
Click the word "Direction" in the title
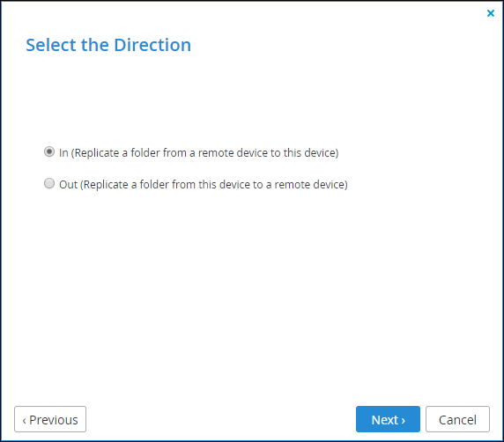(152, 45)
